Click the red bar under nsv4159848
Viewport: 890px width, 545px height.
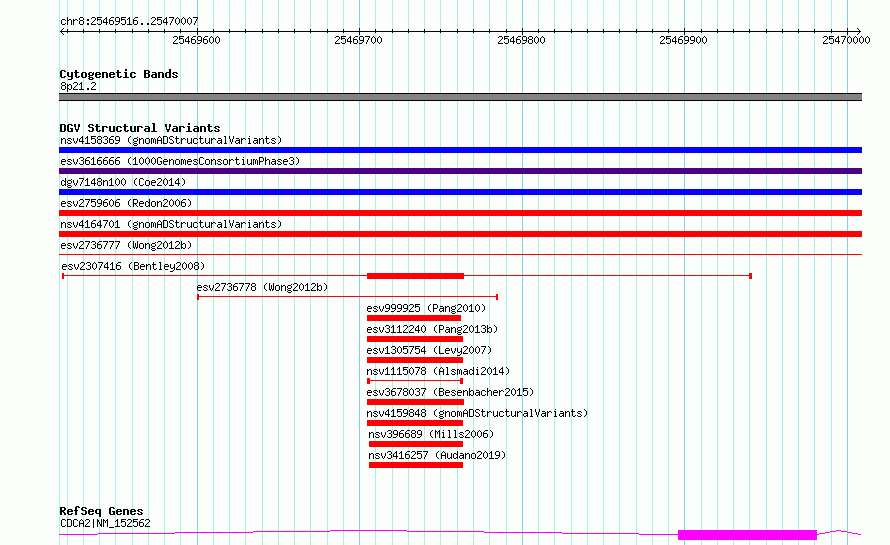tap(415, 423)
